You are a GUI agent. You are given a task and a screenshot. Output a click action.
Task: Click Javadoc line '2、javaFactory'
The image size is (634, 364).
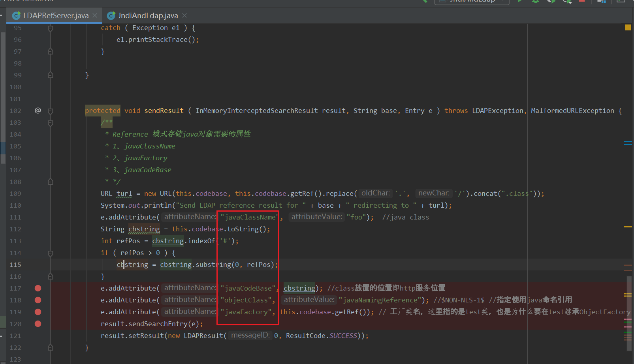[x=140, y=158]
